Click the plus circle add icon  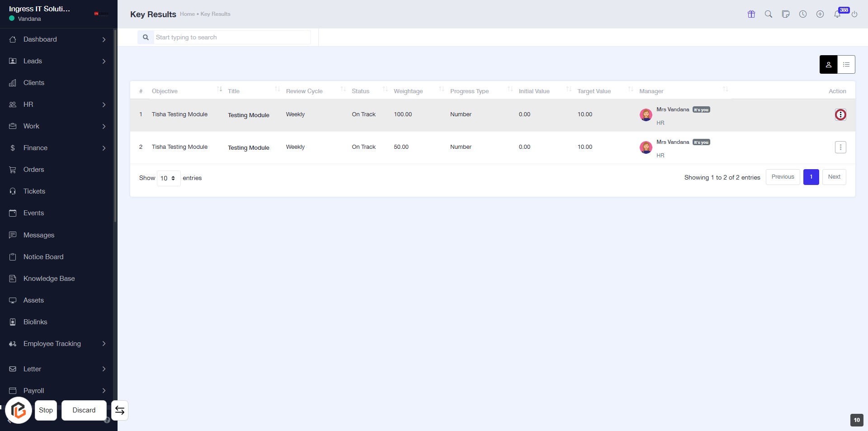click(x=820, y=14)
